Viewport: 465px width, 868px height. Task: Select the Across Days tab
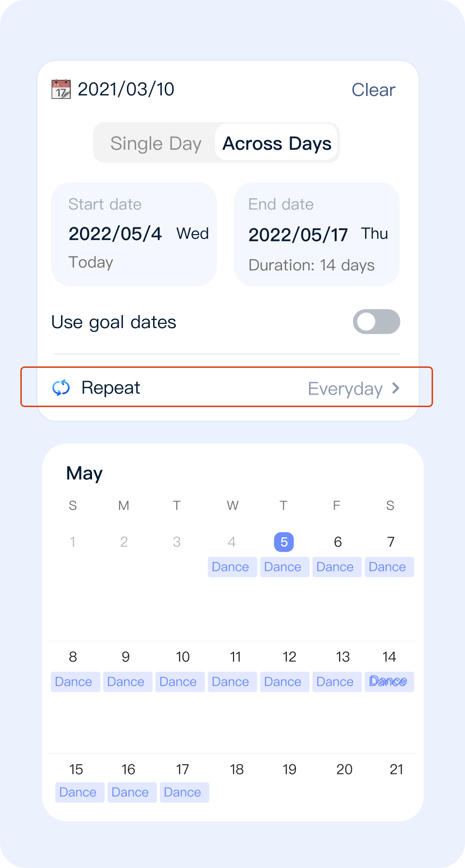[277, 143]
